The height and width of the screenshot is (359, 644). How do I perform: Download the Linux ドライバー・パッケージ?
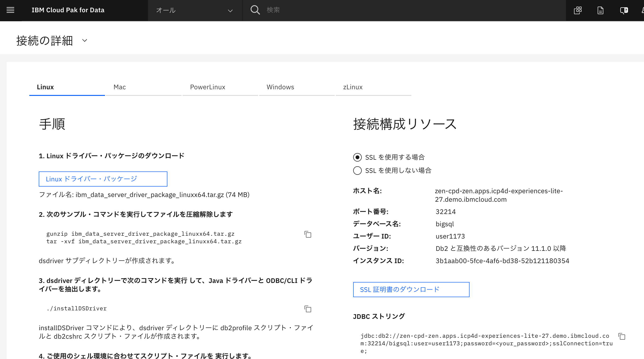[103, 179]
